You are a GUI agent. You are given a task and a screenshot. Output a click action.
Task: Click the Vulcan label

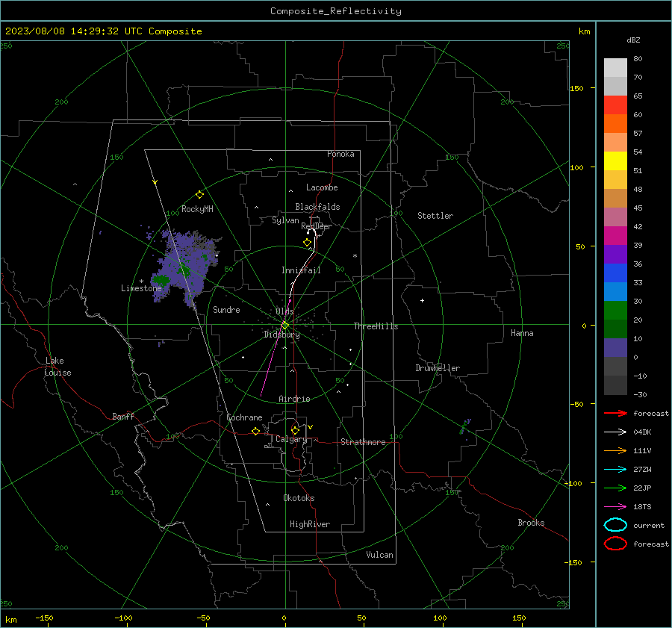[x=379, y=555]
